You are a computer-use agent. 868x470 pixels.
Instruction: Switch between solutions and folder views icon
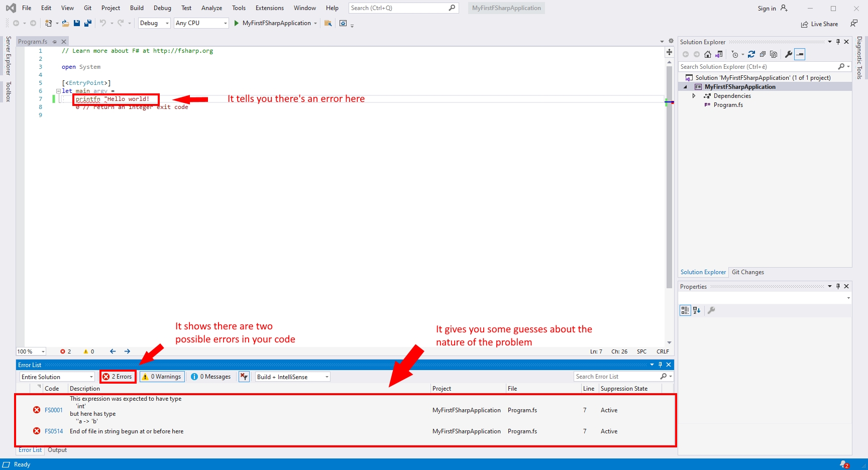[x=719, y=54]
